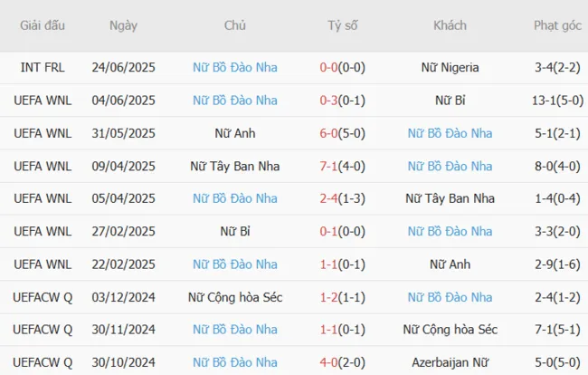Select away team Nữ Anh on 22/02/2025
This screenshot has width=588, height=375.
coord(450,264)
